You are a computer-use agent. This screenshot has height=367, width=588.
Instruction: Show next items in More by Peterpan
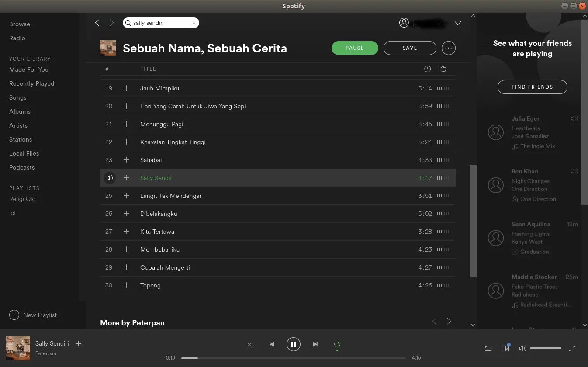pos(449,321)
